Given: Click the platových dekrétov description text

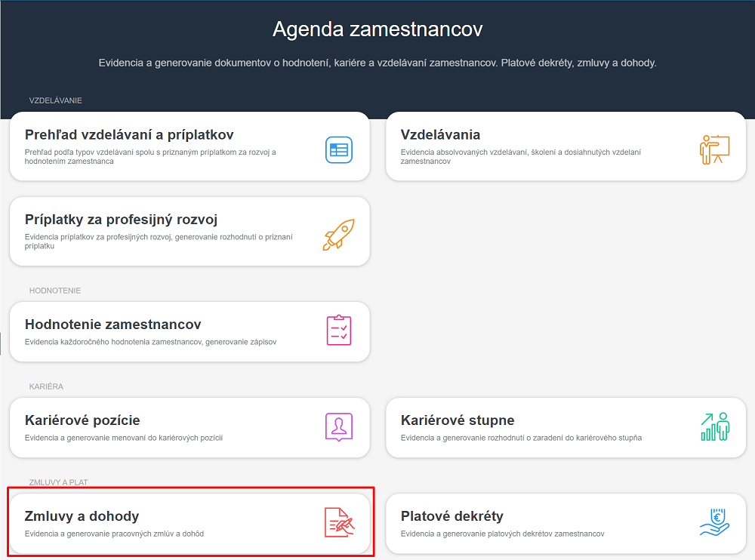Looking at the screenshot, I should (x=502, y=534).
